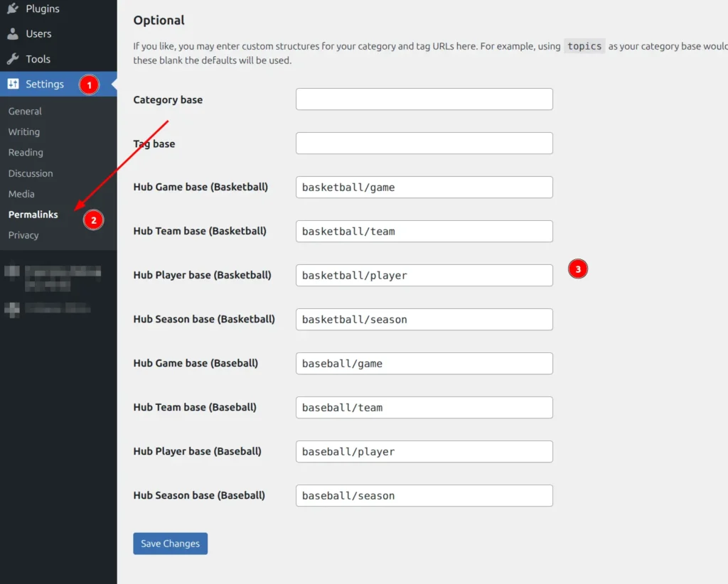Viewport: 728px width, 584px height.
Task: Focus the Tag base input field
Action: click(424, 144)
